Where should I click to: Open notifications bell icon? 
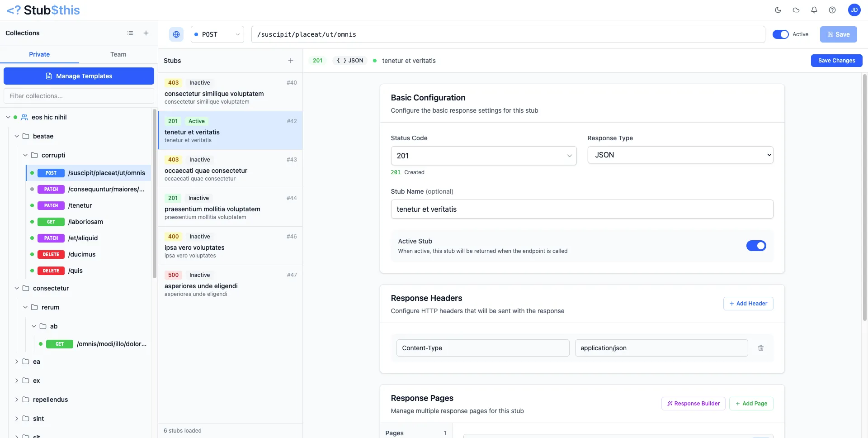[x=814, y=10]
